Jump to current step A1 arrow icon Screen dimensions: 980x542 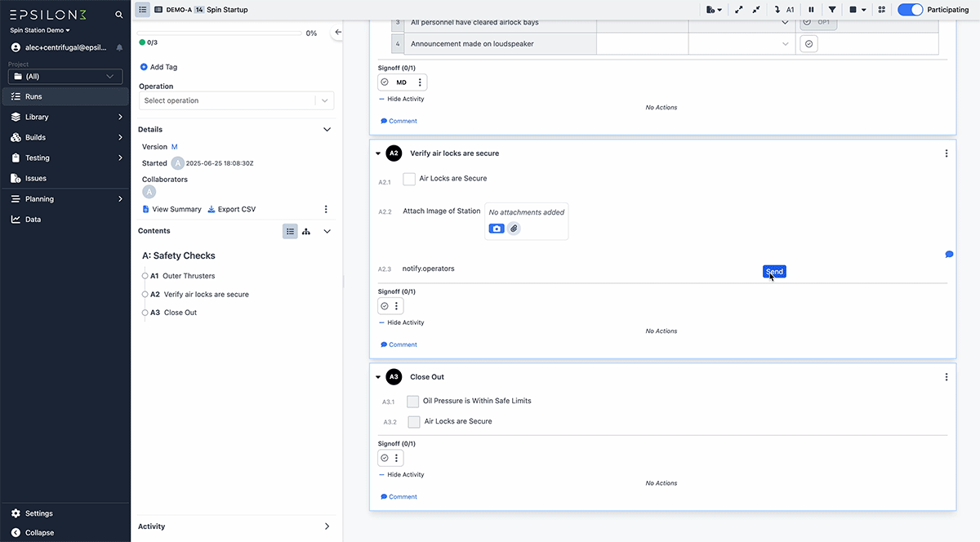tap(777, 10)
